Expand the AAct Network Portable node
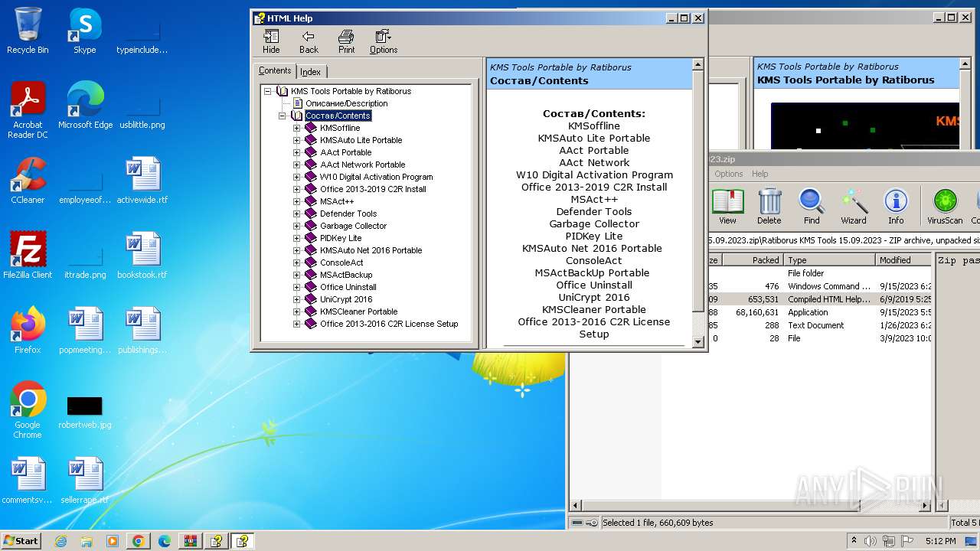The height and width of the screenshot is (551, 980). 296,165
